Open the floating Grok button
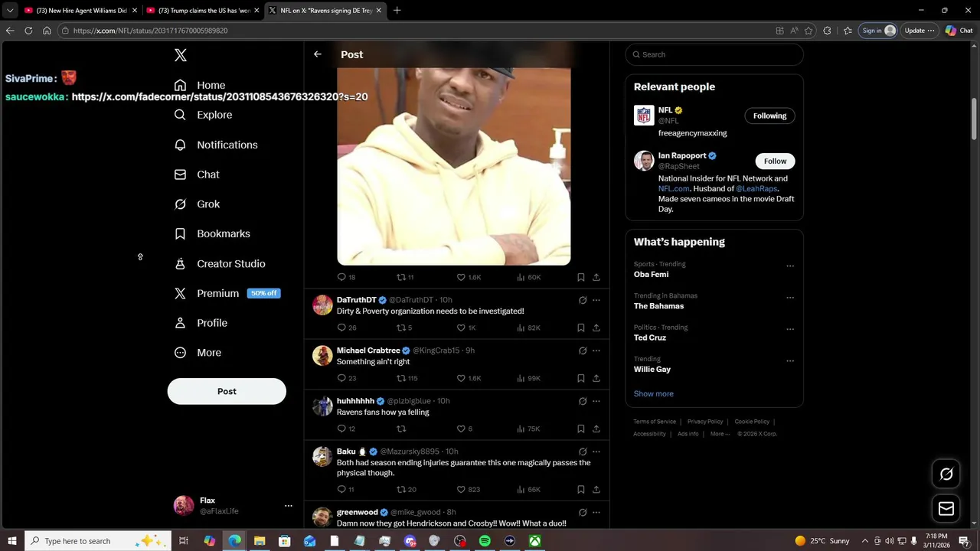Viewport: 980px width, 551px height. 946,474
